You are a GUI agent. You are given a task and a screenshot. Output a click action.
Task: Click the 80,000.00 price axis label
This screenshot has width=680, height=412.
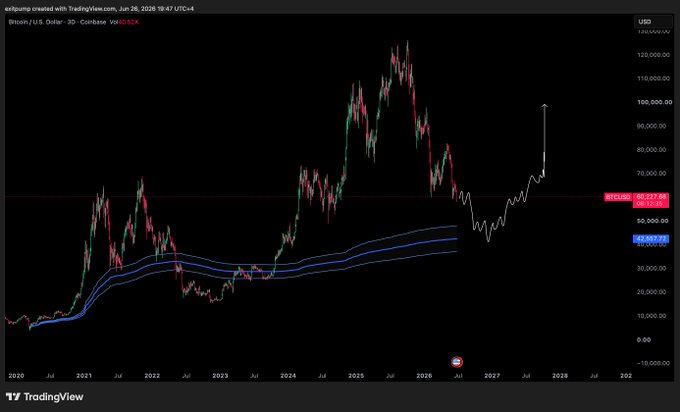651,150
